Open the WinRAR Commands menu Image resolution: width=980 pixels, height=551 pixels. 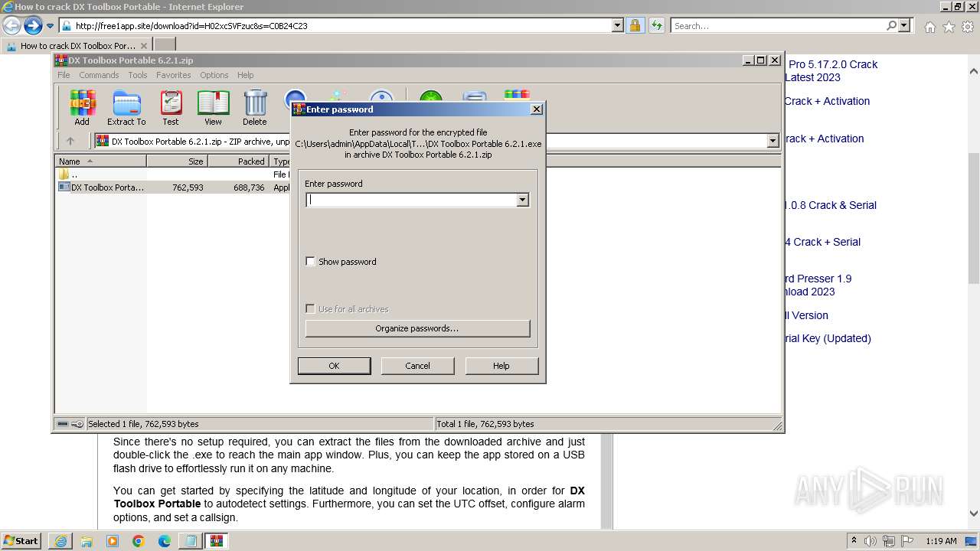[x=99, y=75]
